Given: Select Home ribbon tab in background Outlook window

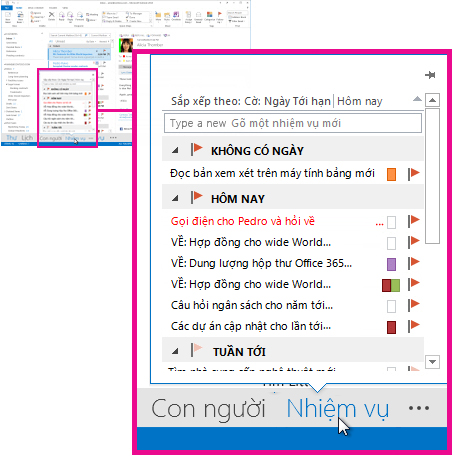Looking at the screenshot, I should click(x=19, y=8).
